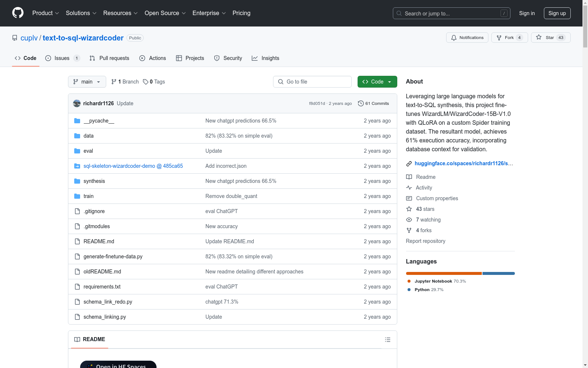Viewport: 588px width, 368px height.
Task: Fork this repository
Action: click(x=509, y=38)
